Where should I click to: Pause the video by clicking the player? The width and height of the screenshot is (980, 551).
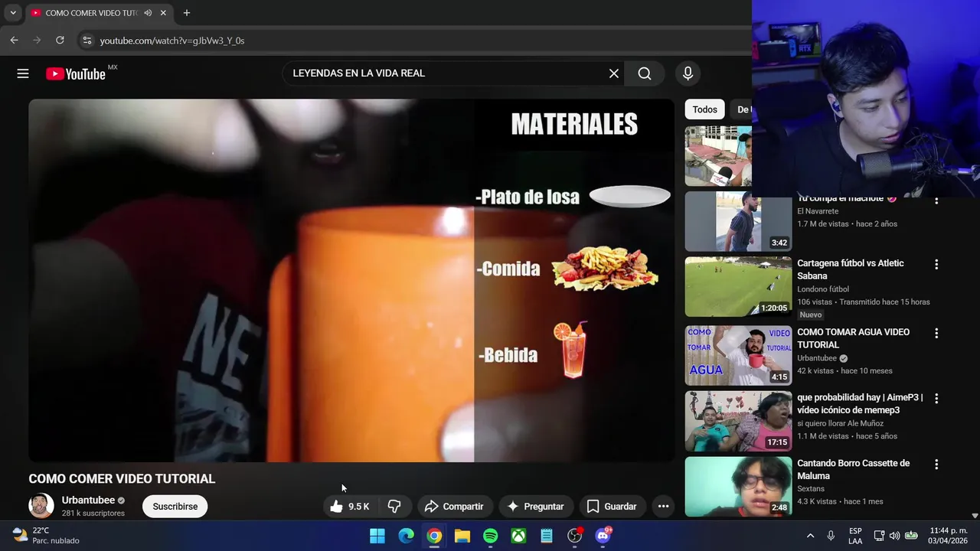pyautogui.click(x=351, y=280)
